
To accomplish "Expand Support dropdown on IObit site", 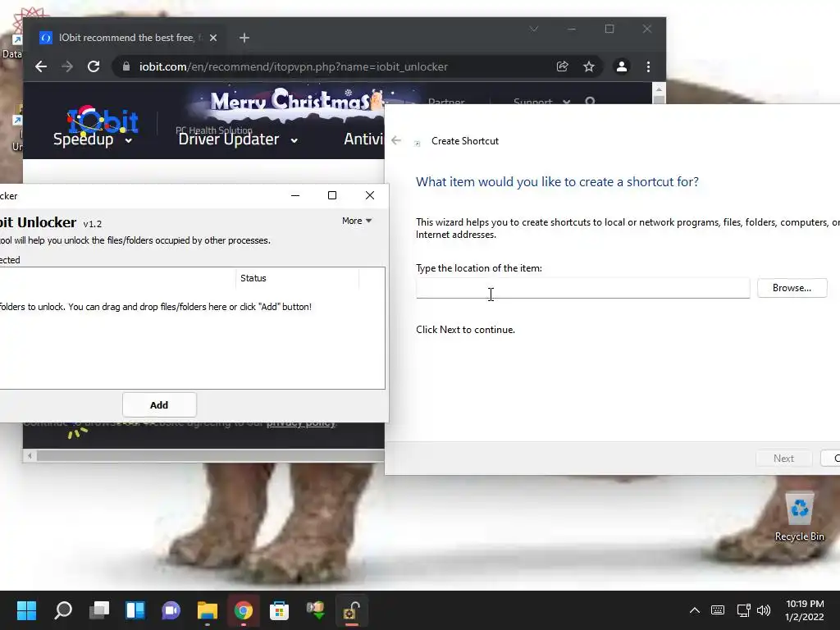I will 541,101.
